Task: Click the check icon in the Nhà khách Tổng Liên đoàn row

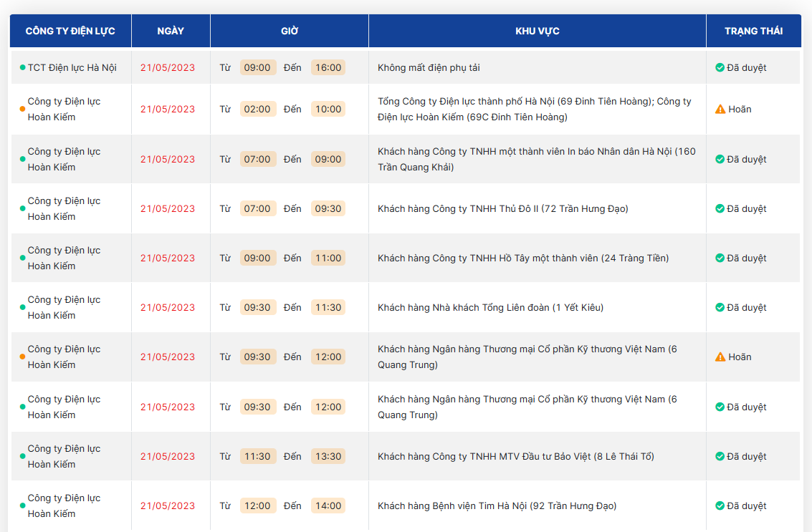Action: 720,307
